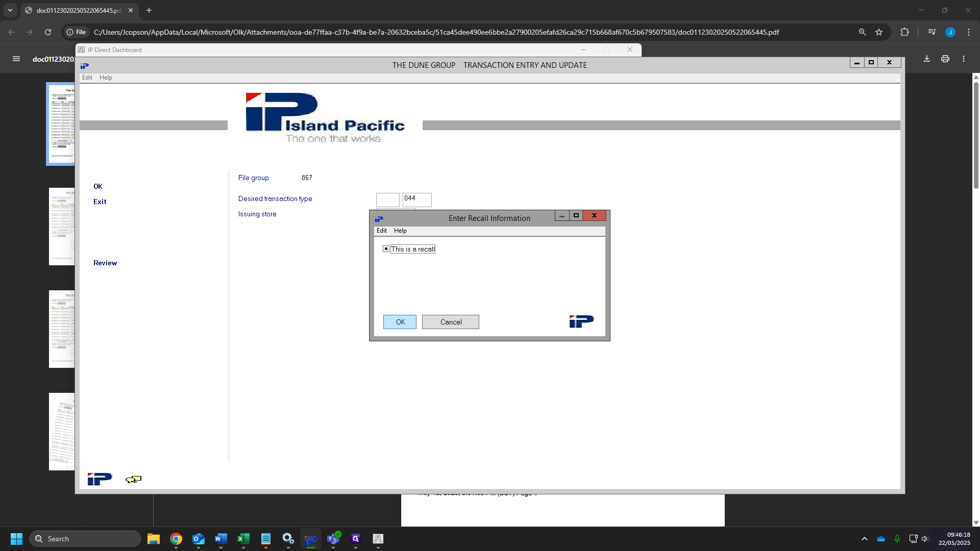Bookmark this page with the star icon
Screen dimensions: 980x551
coord(879,32)
